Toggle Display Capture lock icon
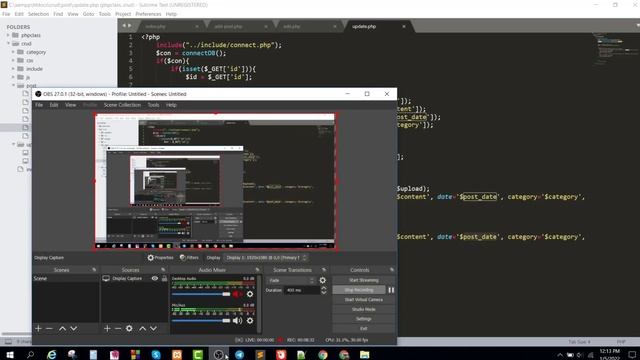The width and height of the screenshot is (640, 360). tap(164, 278)
